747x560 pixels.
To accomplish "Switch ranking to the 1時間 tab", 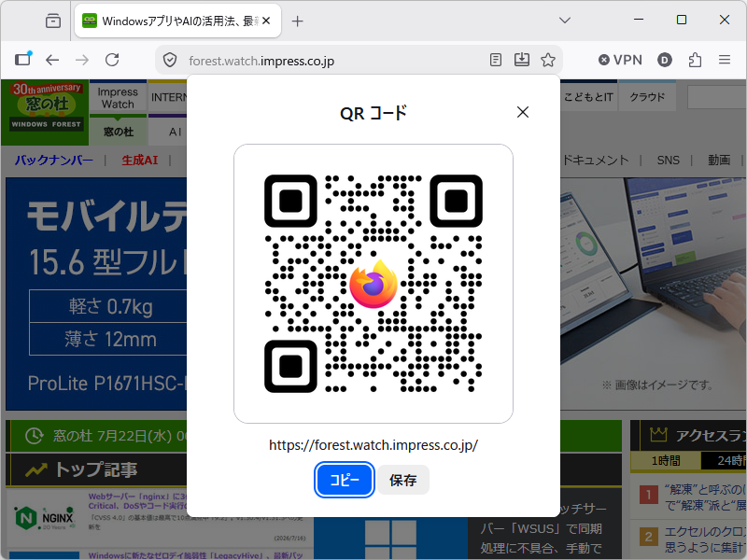I will tap(666, 460).
